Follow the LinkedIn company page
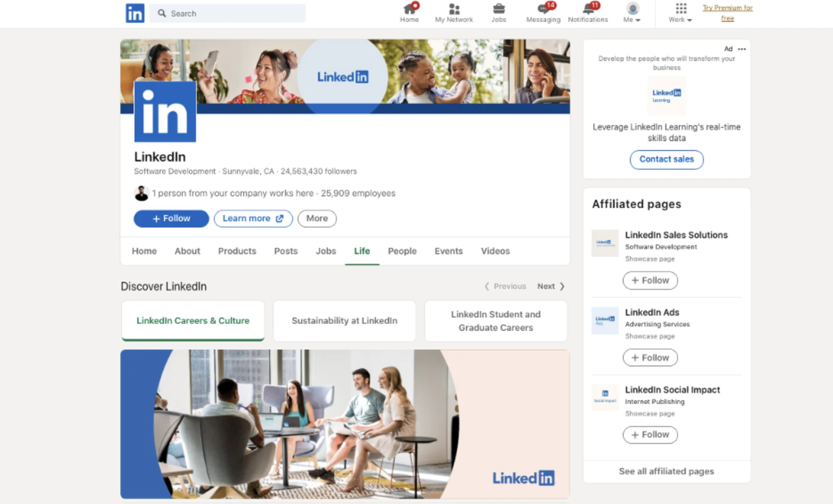This screenshot has height=504, width=833. [171, 219]
